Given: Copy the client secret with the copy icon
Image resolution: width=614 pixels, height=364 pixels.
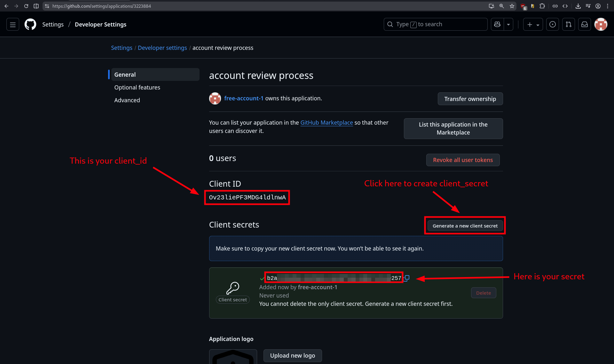Looking at the screenshot, I should click(x=406, y=278).
